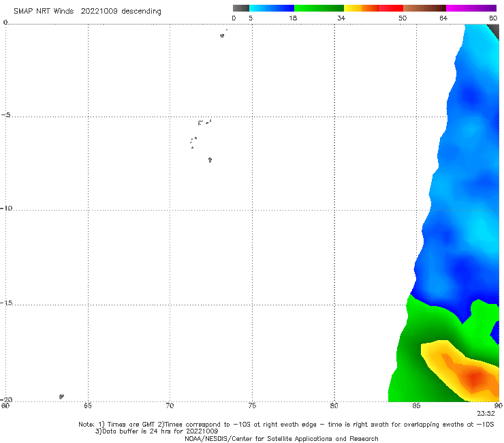Click the dark gray patch at swath top corner

[x=494, y=31]
